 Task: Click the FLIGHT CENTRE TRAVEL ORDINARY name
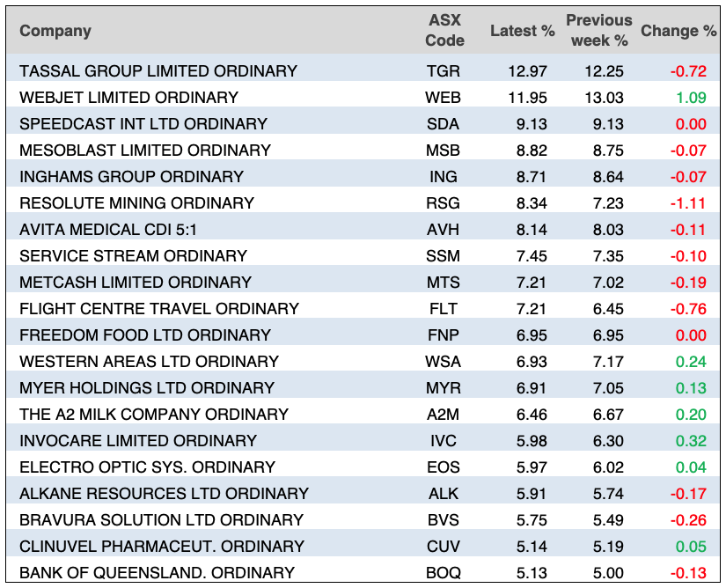(x=159, y=309)
